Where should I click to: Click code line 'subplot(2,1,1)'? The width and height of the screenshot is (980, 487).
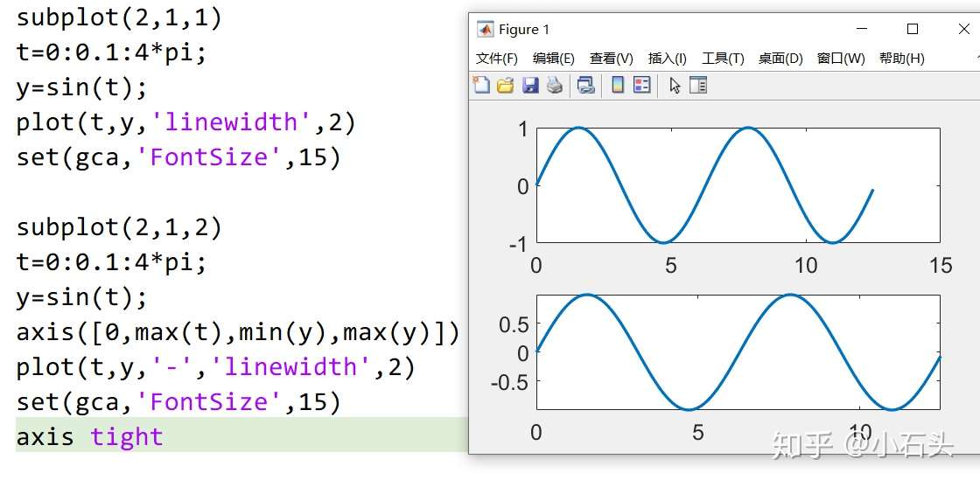click(x=119, y=17)
